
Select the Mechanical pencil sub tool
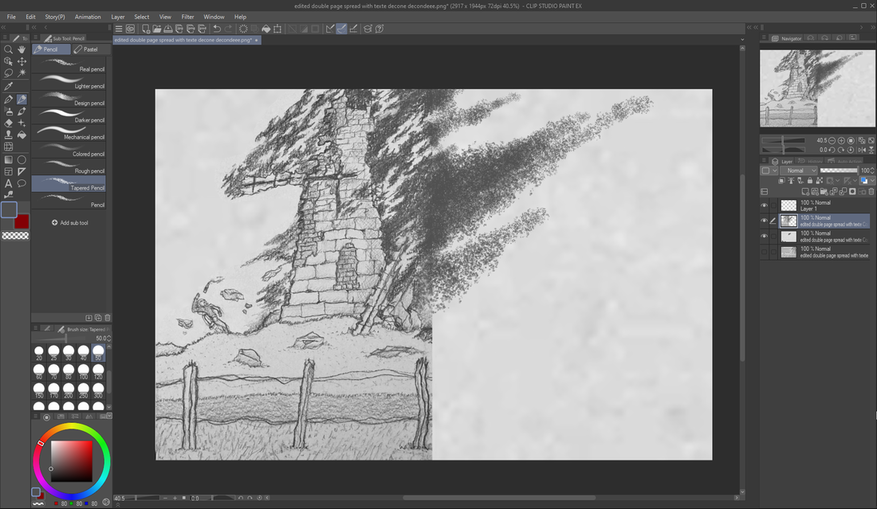pos(69,134)
